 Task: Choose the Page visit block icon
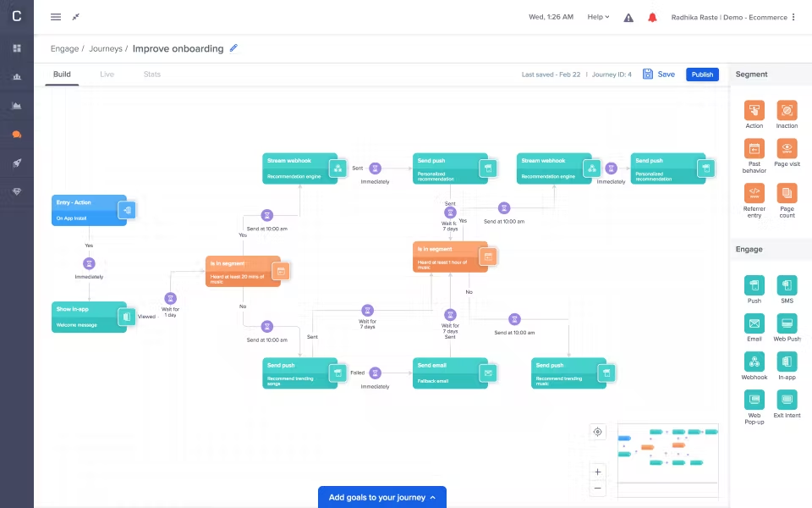click(x=787, y=149)
